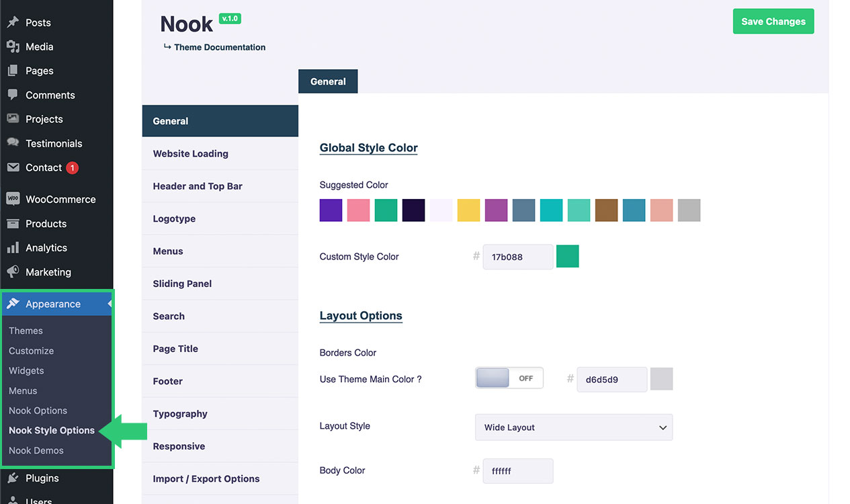Open Header and Top Bar settings
This screenshot has height=504, width=850.
pyautogui.click(x=198, y=186)
